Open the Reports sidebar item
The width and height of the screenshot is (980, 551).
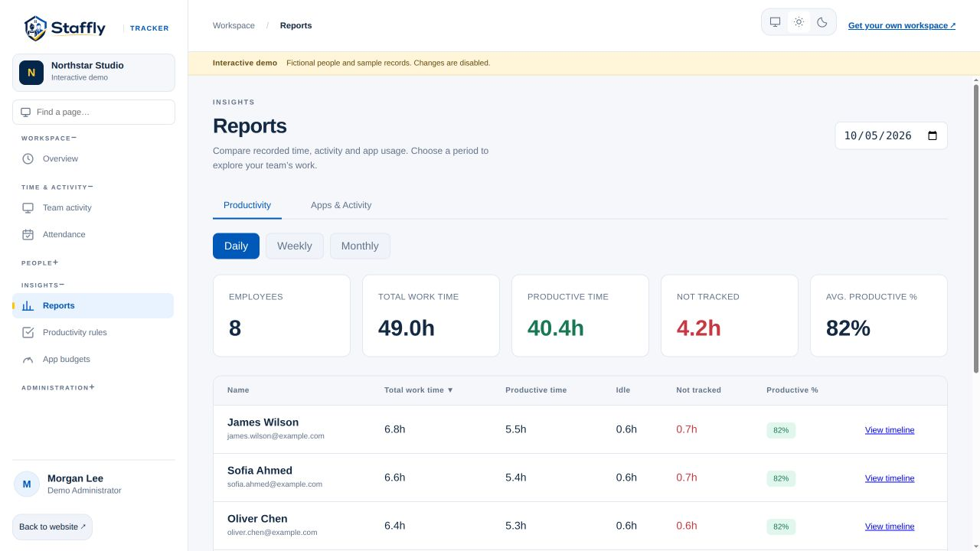pos(93,305)
